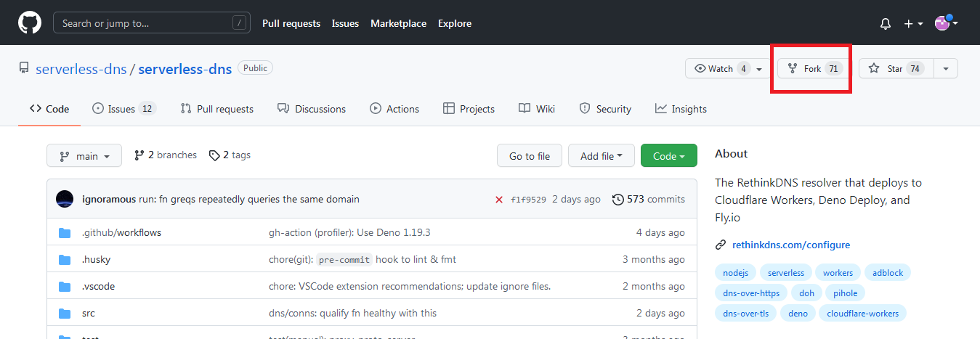The height and width of the screenshot is (339, 980).
Task: Open the green Code dropdown
Action: 669,156
